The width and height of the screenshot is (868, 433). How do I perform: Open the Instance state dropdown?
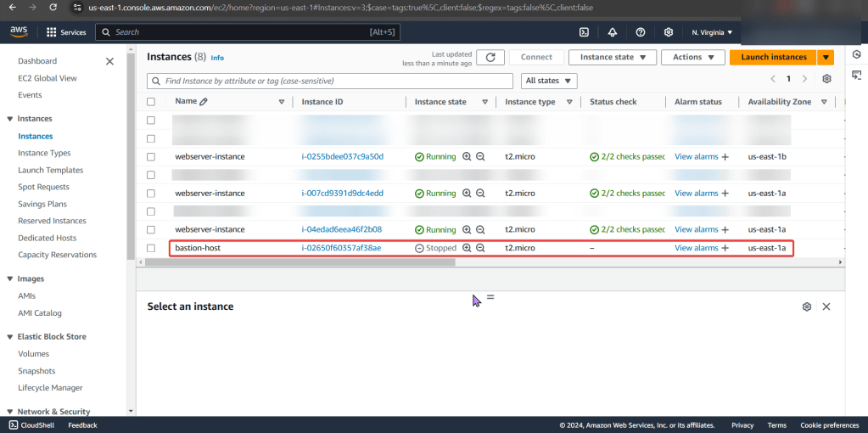click(613, 57)
